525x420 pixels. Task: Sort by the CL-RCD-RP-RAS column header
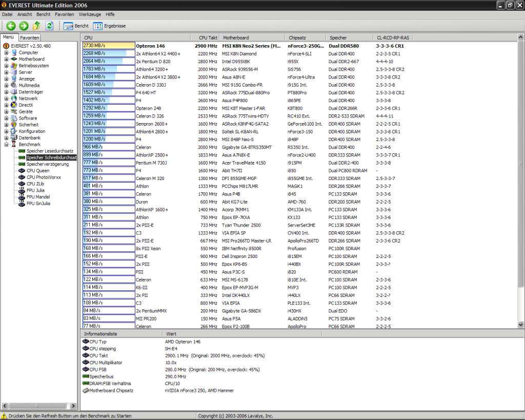393,37
